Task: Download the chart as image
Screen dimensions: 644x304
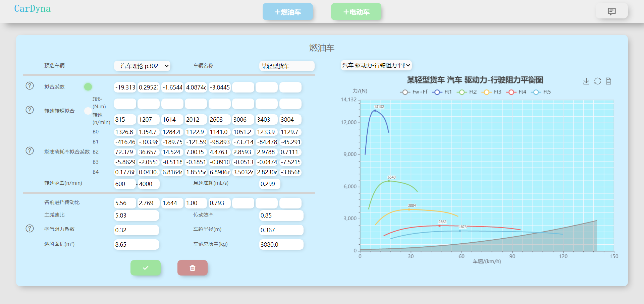Action: (586, 81)
